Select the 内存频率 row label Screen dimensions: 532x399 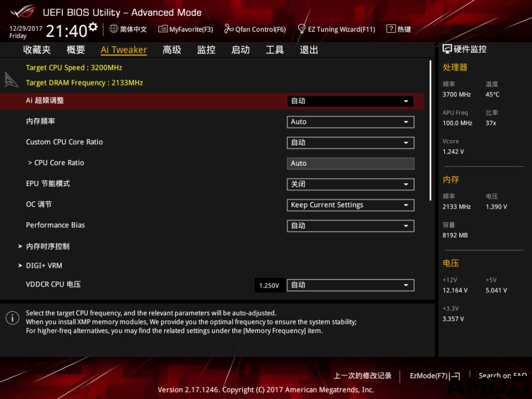tap(40, 121)
